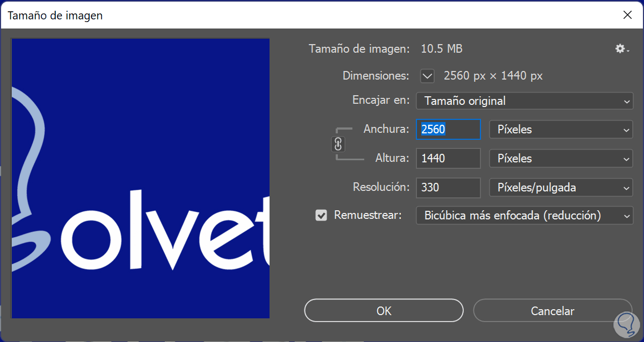
Task: Click the Altura value field
Action: click(x=448, y=159)
